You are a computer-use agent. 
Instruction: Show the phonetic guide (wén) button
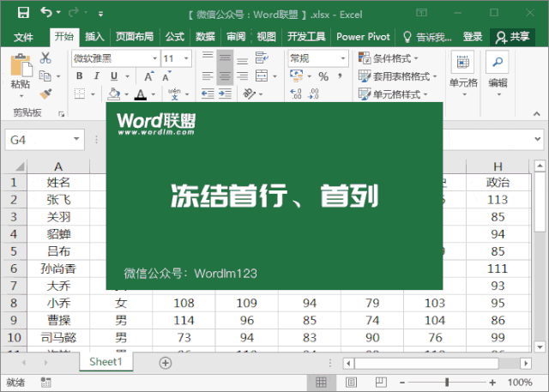coord(174,93)
